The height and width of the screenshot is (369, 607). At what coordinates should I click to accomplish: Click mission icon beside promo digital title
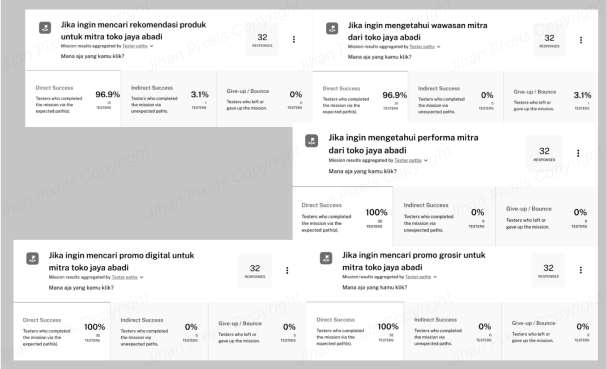pos(33,258)
